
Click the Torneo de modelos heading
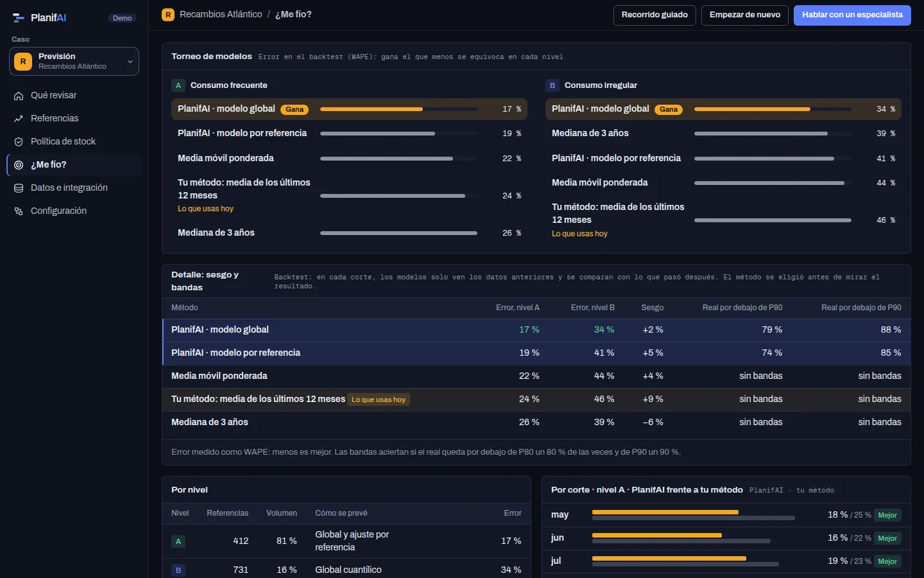point(212,57)
